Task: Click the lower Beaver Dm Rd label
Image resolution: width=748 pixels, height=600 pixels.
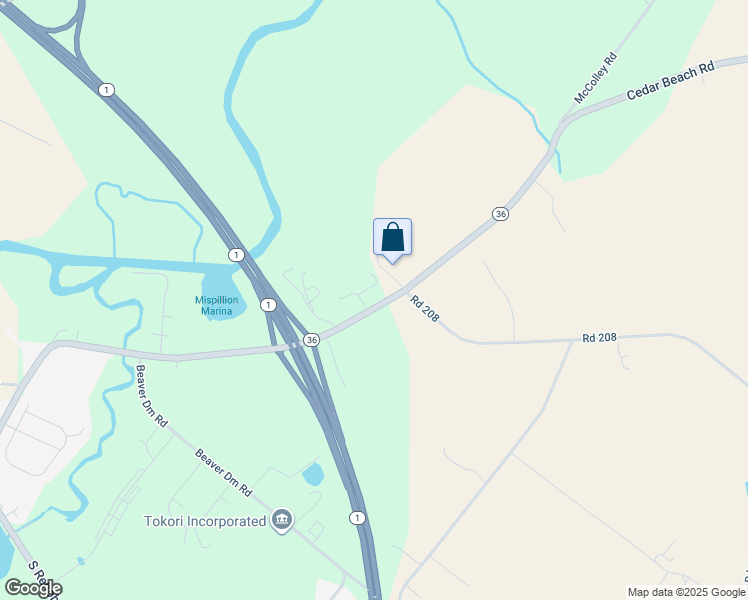Action: pyautogui.click(x=223, y=473)
